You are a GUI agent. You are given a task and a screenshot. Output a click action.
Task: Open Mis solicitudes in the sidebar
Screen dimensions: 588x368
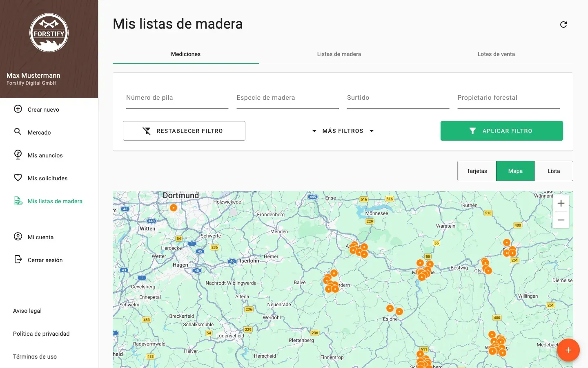point(49,178)
